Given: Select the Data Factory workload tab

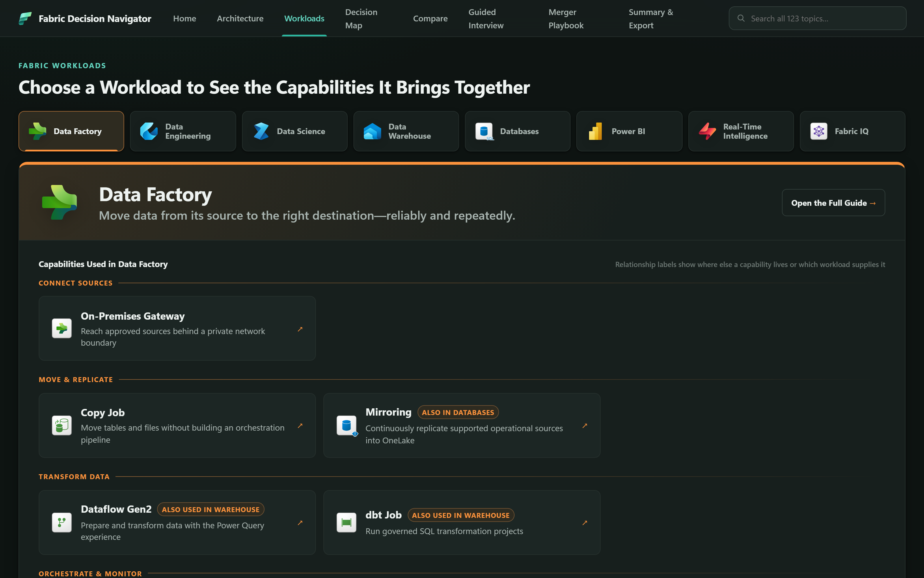Looking at the screenshot, I should [x=71, y=131].
